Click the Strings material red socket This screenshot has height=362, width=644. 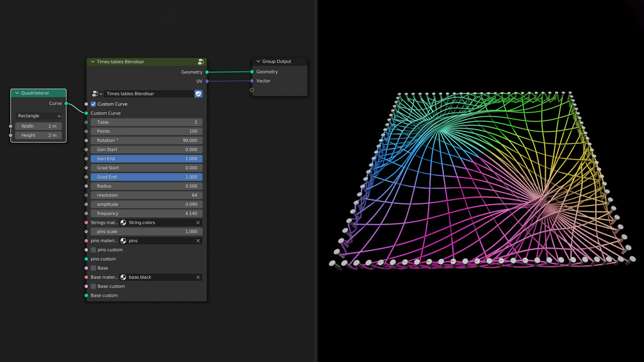pos(87,222)
